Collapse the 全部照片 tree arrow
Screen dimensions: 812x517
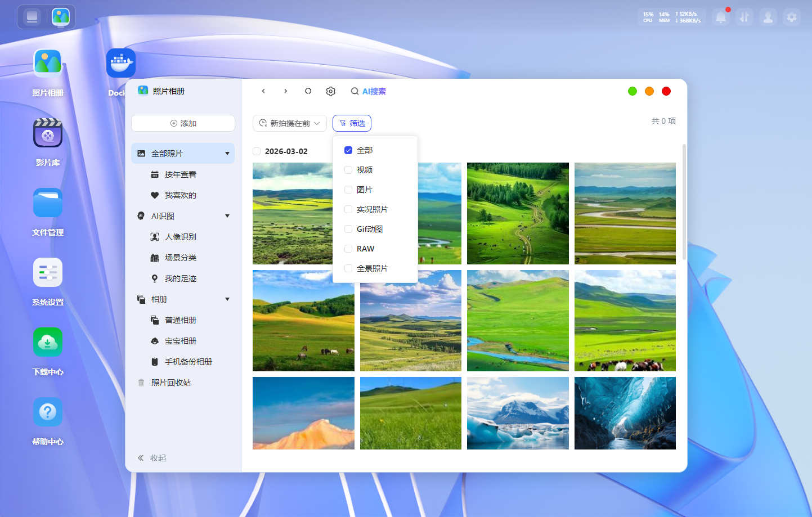pos(227,154)
